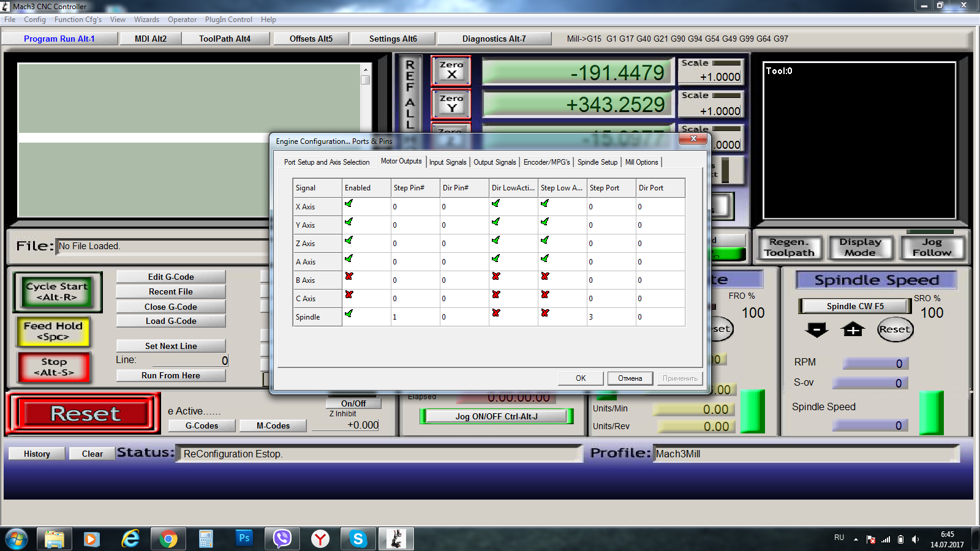Enable the B Axis in Motor Outputs

pos(349,277)
